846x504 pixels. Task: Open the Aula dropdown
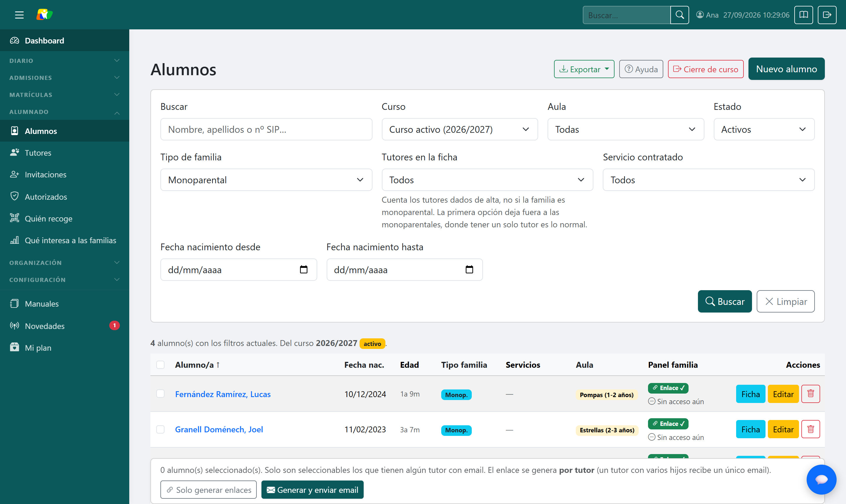coord(626,130)
